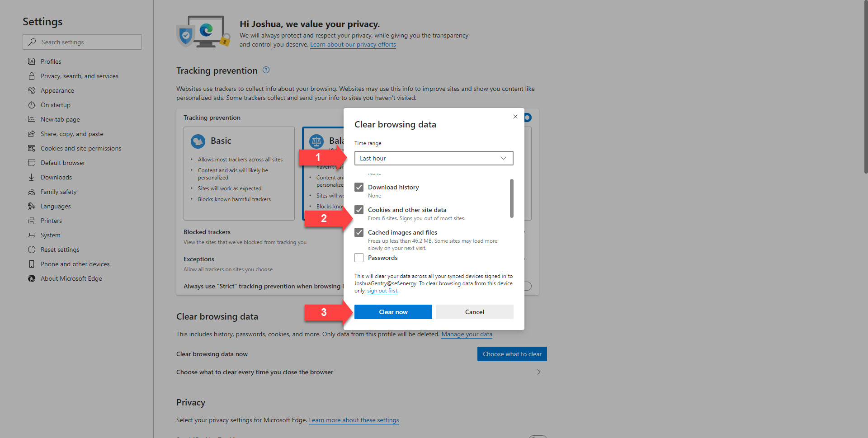Click the dialog's data list scrollbar
The height and width of the screenshot is (438, 868).
pyautogui.click(x=512, y=198)
